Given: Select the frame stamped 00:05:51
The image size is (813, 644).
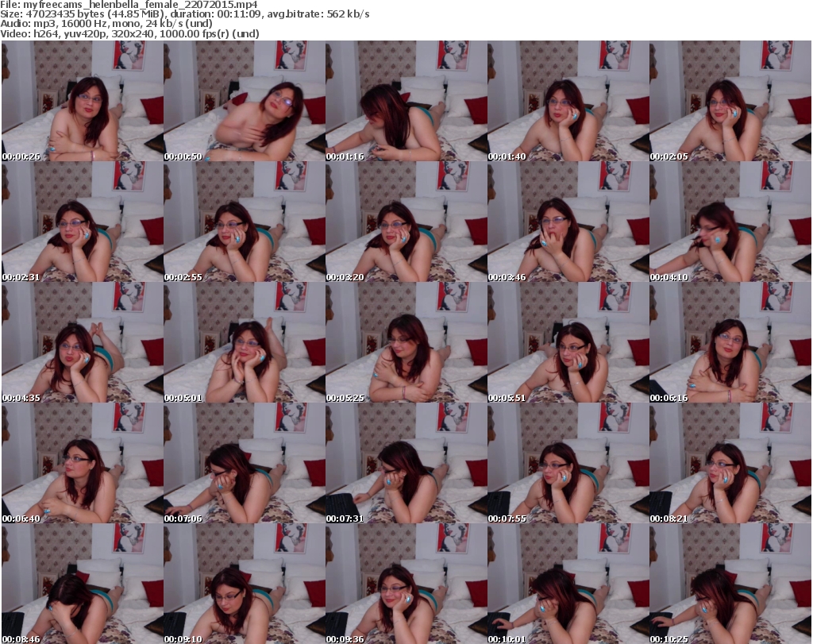Looking at the screenshot, I should click(568, 343).
